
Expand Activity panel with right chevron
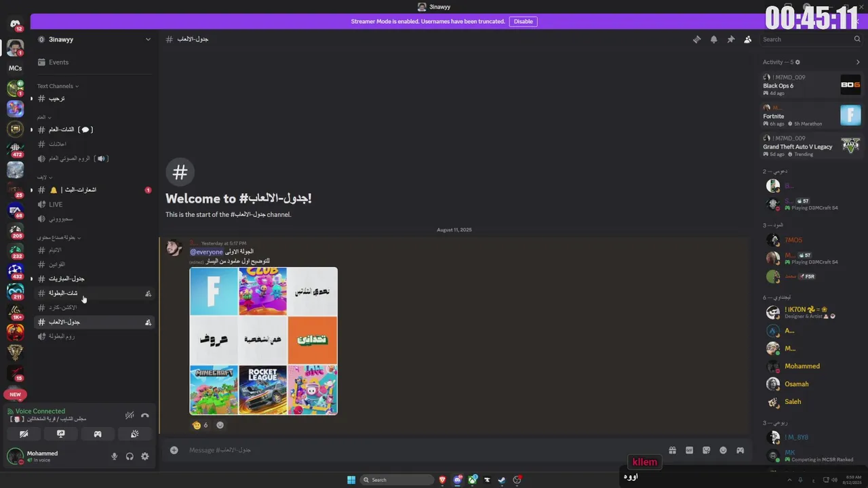pos(858,62)
